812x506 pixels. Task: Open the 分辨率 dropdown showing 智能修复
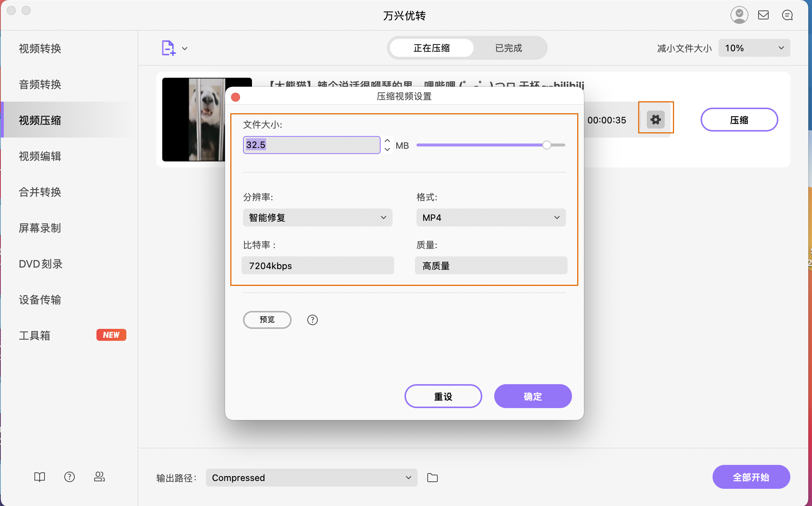coord(317,217)
